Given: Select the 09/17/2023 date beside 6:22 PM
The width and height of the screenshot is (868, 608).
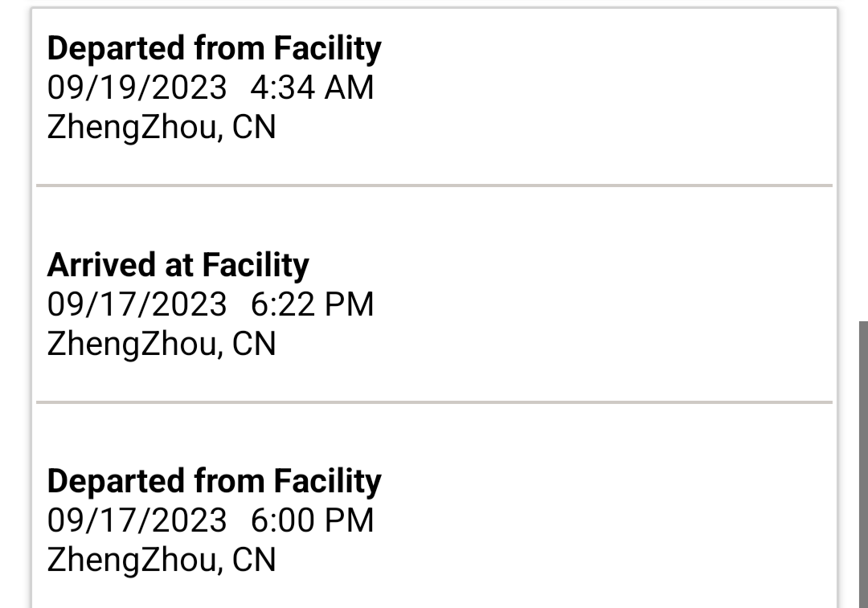Looking at the screenshot, I should pyautogui.click(x=137, y=304).
